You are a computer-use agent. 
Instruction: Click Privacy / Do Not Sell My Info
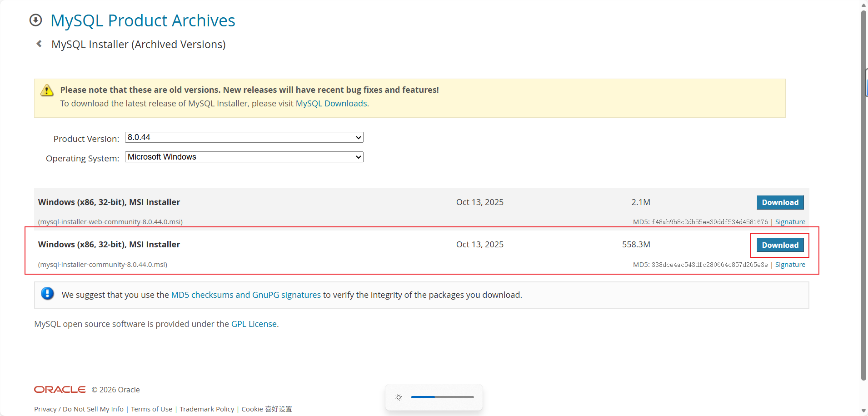coord(79,409)
